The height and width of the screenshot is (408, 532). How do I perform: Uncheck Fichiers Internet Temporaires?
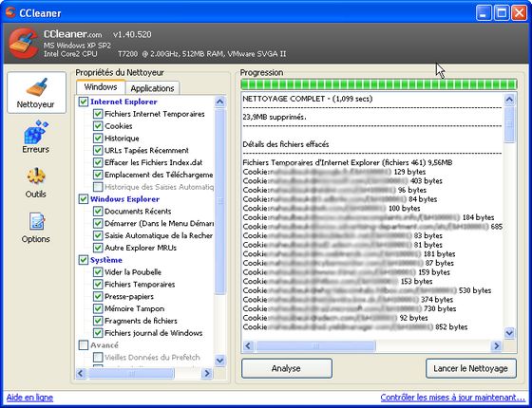tap(98, 114)
